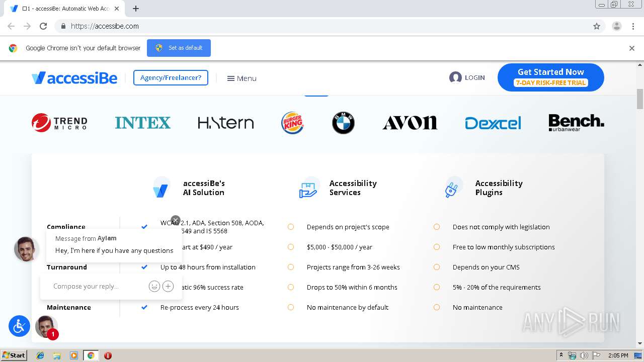This screenshot has height=362, width=644.
Task: Reload the current page
Action: pyautogui.click(x=43, y=26)
